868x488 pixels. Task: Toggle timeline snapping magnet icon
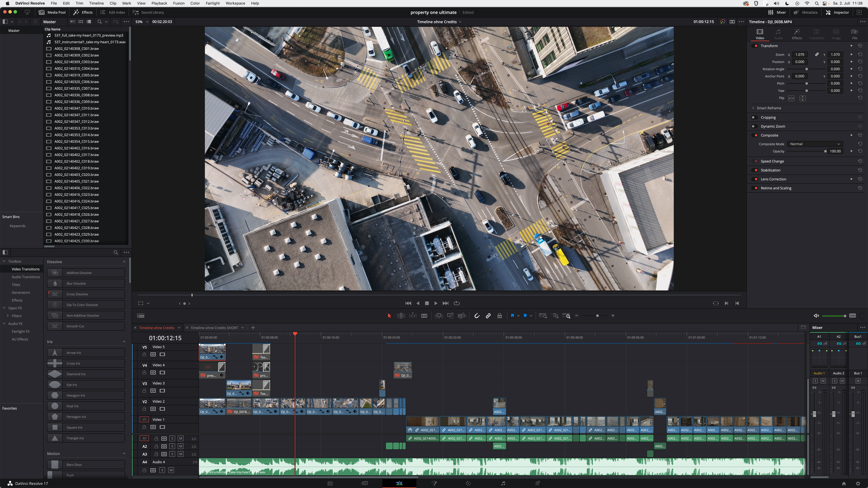tap(477, 316)
